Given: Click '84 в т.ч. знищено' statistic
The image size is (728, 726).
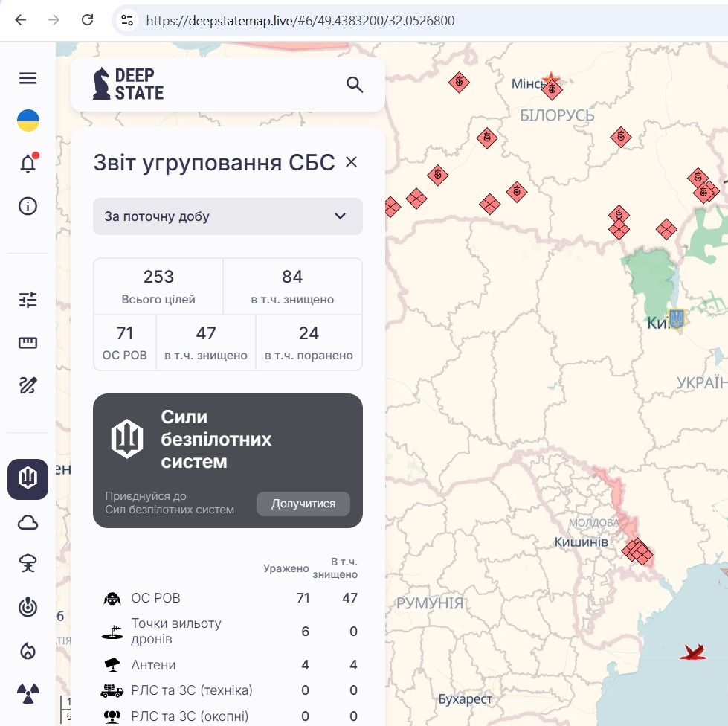Looking at the screenshot, I should (x=292, y=286).
